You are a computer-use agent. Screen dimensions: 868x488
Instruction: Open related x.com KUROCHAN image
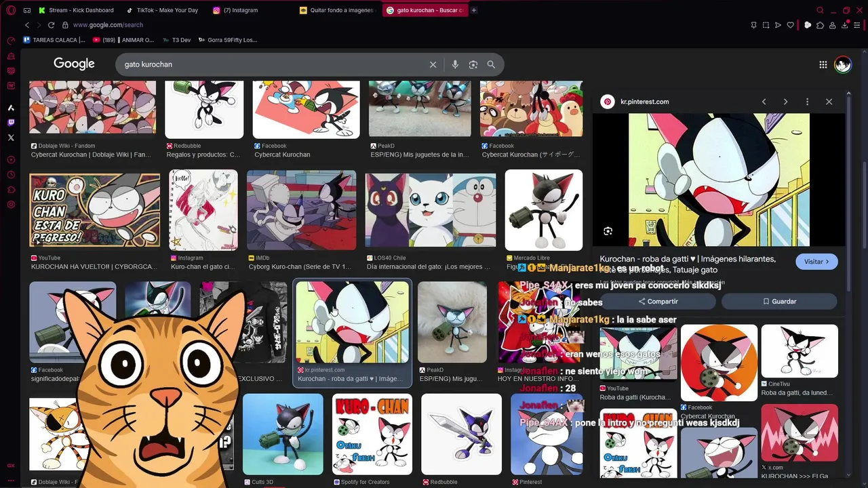tap(799, 434)
